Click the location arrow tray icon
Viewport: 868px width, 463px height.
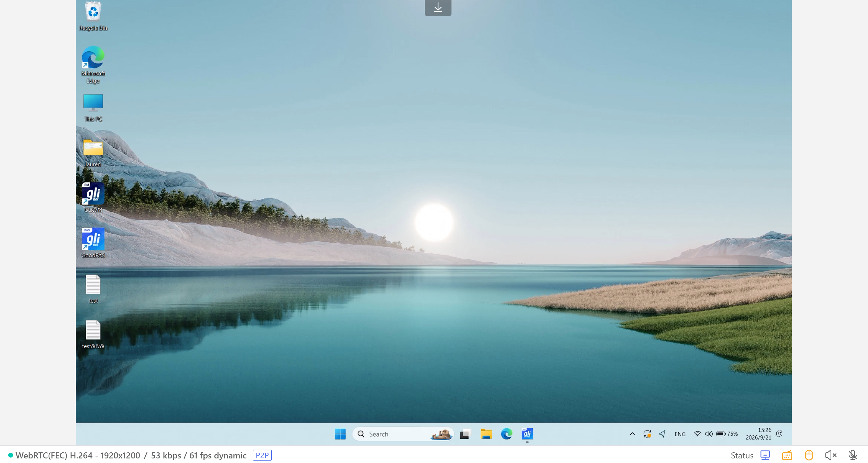click(662, 434)
